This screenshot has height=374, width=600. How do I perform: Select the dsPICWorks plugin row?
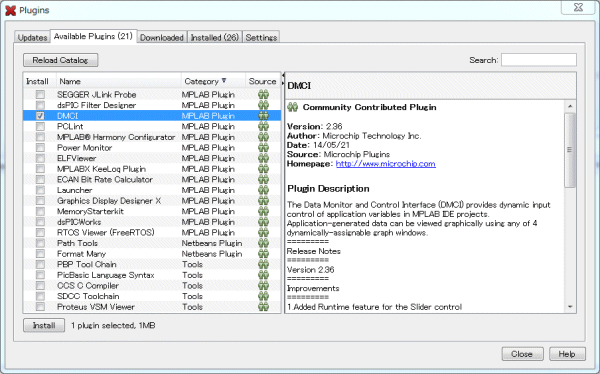152,222
